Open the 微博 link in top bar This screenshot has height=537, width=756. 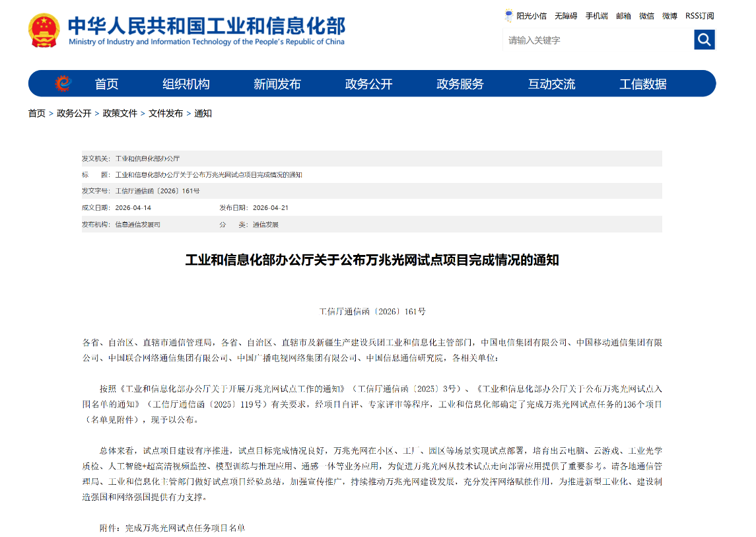[670, 16]
